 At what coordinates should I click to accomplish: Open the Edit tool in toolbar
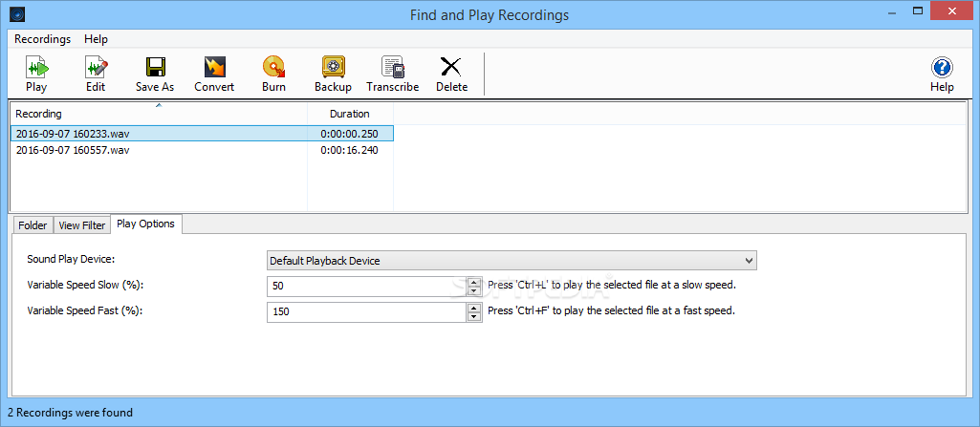tap(96, 74)
